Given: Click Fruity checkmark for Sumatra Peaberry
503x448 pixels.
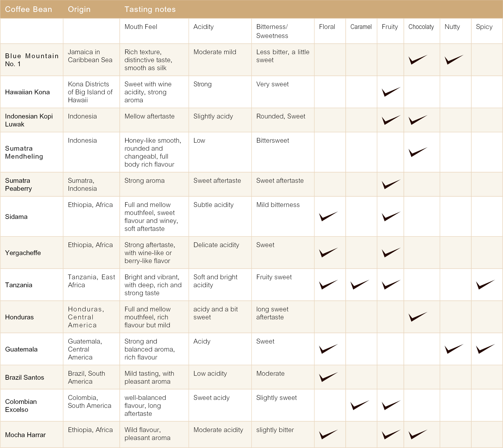Looking at the screenshot, I should pos(391,184).
